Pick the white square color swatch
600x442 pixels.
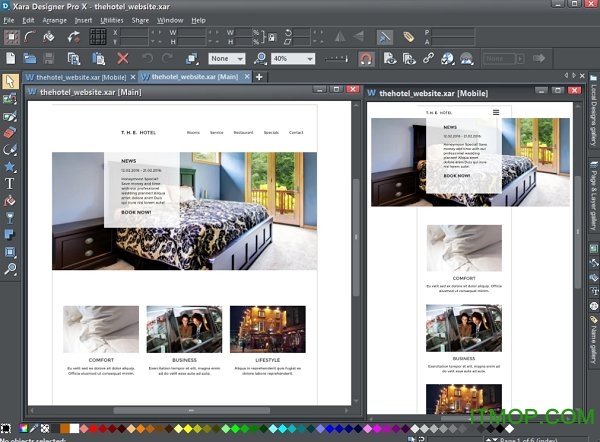click(x=74, y=429)
